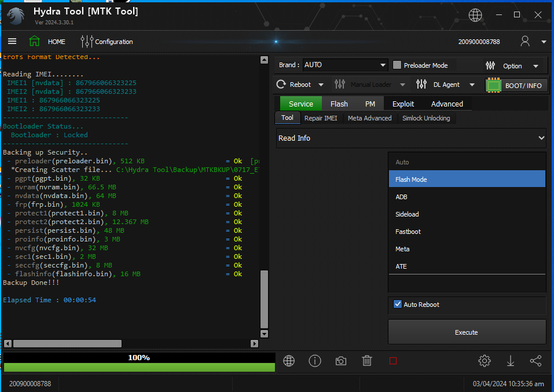Take a screenshot with the camera icon

(341, 361)
